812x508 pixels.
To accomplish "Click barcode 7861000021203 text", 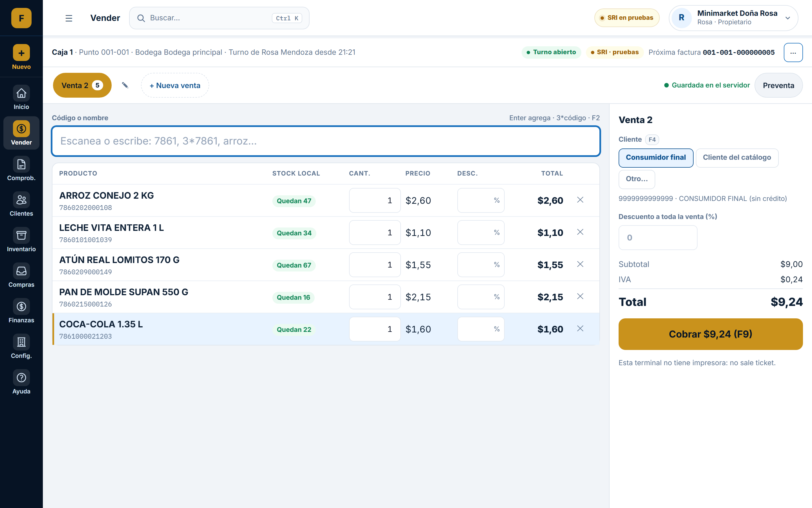I will point(85,336).
